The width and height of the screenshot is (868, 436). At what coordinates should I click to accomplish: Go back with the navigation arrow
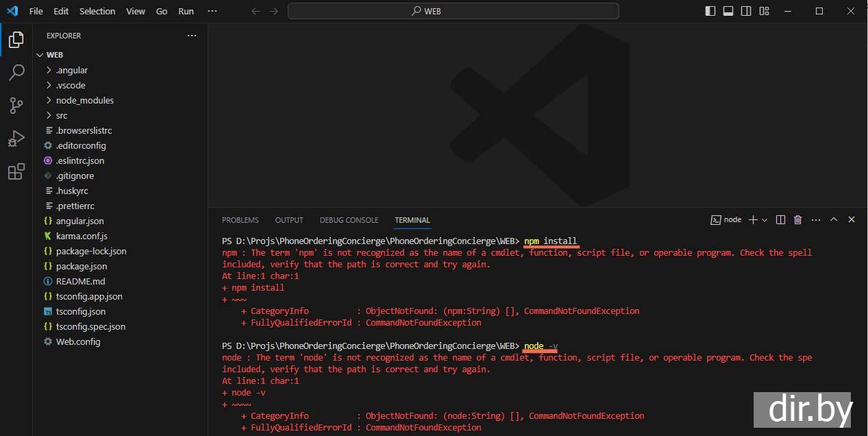pos(256,11)
